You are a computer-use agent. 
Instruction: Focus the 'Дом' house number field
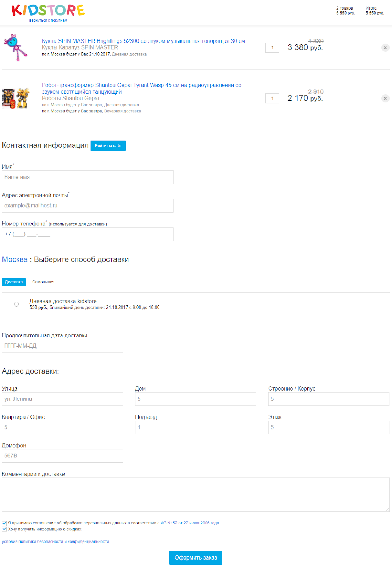[196, 399]
